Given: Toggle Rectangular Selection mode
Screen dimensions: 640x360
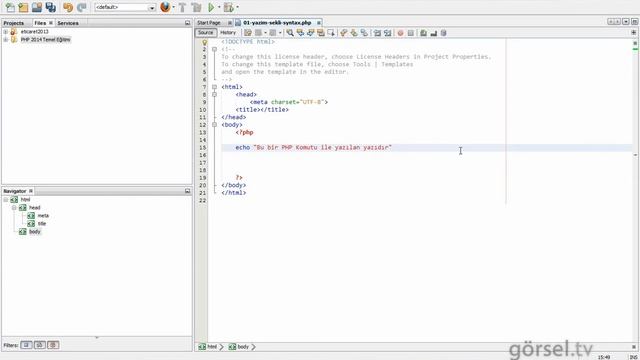Looking at the screenshot, I should tap(331, 33).
